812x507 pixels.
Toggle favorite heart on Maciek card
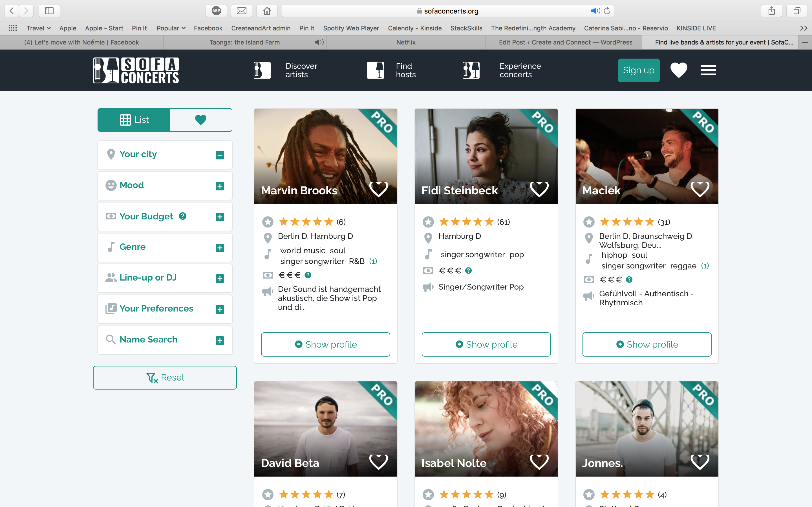coord(700,189)
